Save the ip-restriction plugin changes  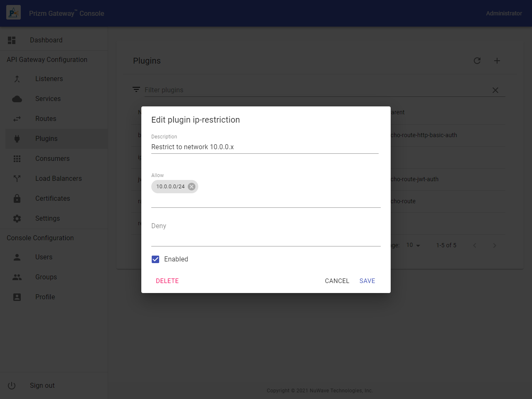[367, 281]
